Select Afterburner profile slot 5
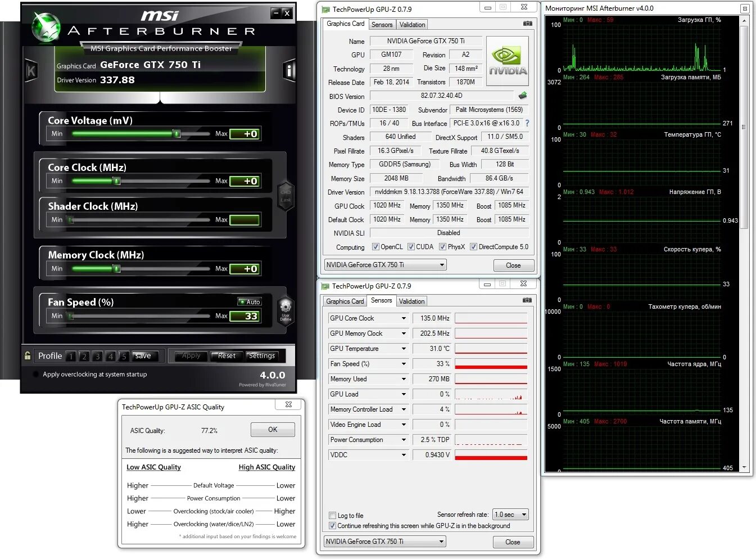Viewport: 756px width, 559px height. tap(124, 356)
